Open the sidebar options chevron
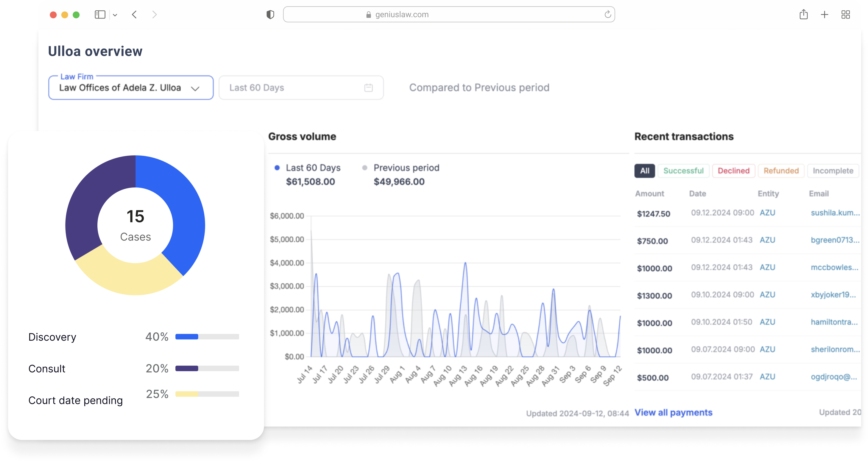This screenshot has width=868, height=462. point(116,15)
